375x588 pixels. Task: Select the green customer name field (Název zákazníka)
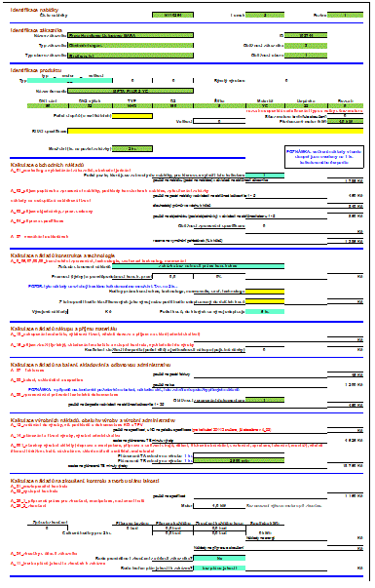[131, 35]
